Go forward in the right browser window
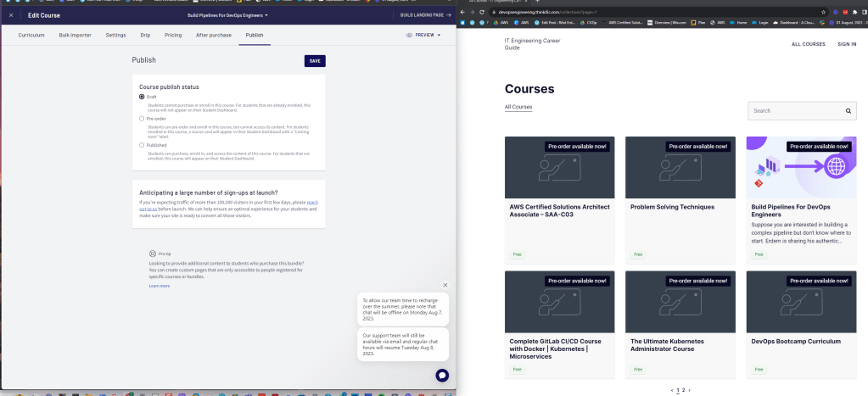 click(473, 12)
